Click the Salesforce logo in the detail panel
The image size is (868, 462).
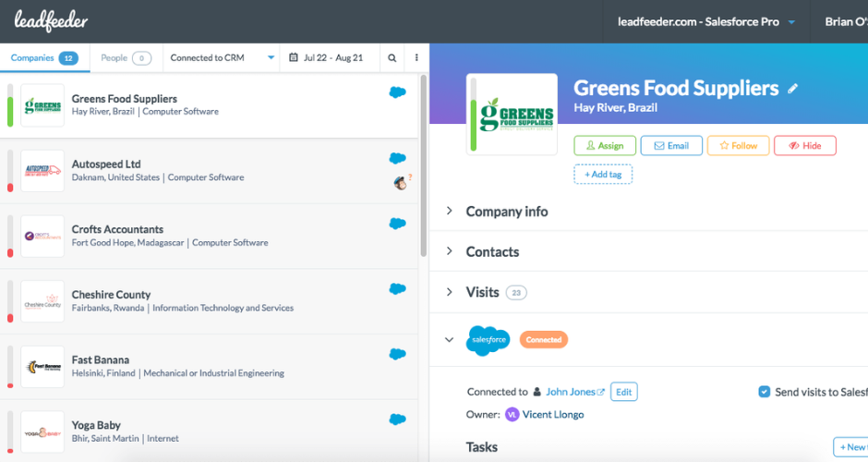(488, 340)
